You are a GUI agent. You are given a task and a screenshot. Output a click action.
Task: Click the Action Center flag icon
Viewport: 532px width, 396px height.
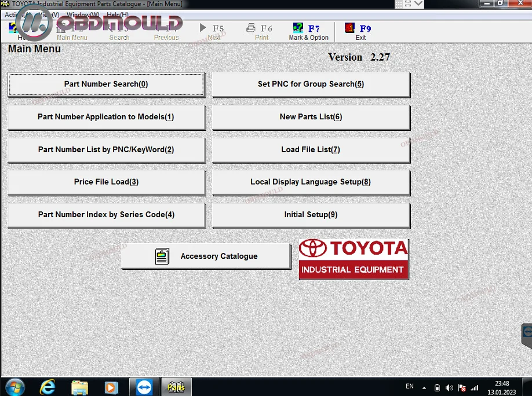[462, 387]
